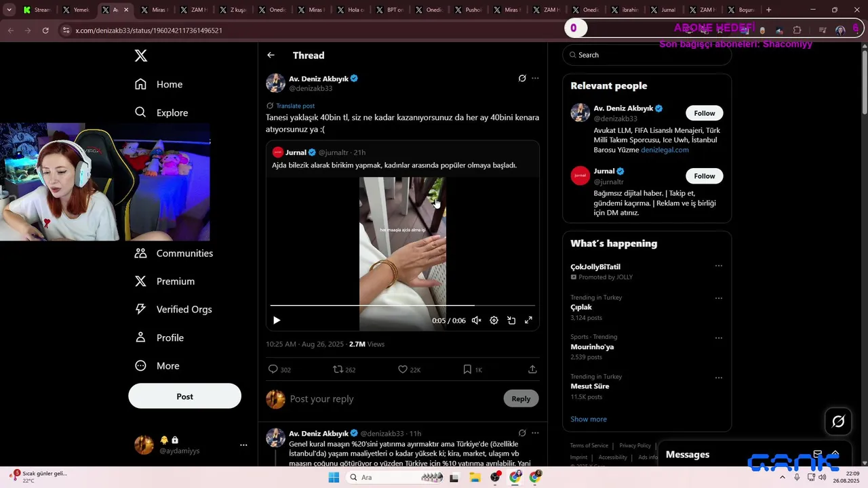
Task: Click the reply icon with 302 replies
Action: point(273,369)
